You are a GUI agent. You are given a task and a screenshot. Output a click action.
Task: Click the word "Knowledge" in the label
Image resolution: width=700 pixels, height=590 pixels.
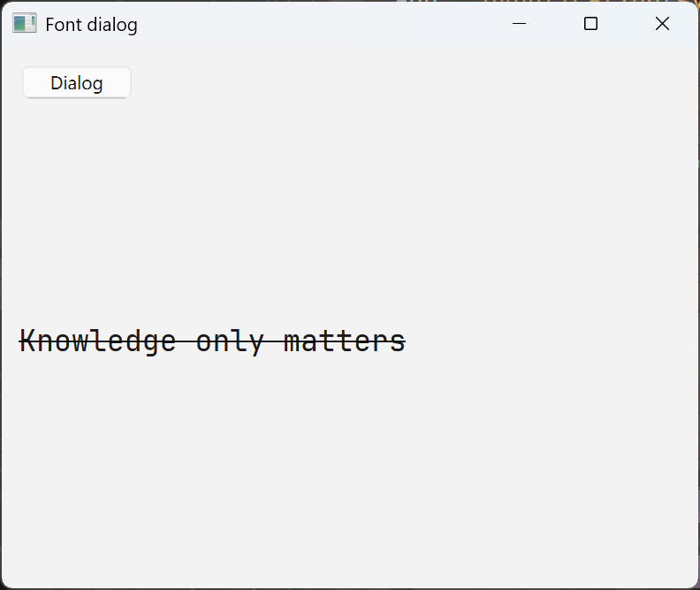[97, 341]
